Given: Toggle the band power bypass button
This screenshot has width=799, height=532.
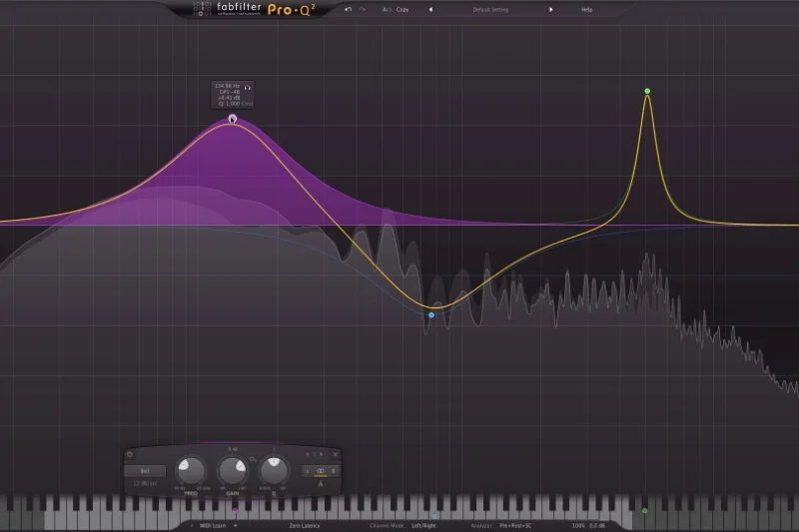Looking at the screenshot, I should [x=130, y=454].
